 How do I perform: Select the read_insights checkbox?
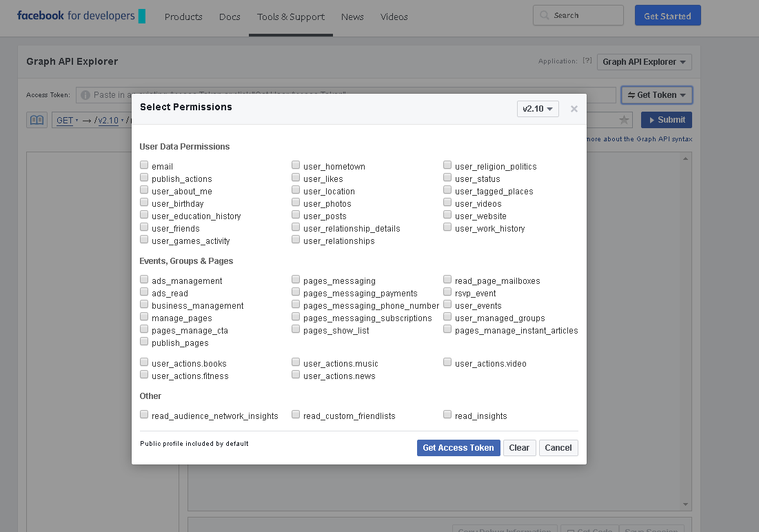click(447, 415)
